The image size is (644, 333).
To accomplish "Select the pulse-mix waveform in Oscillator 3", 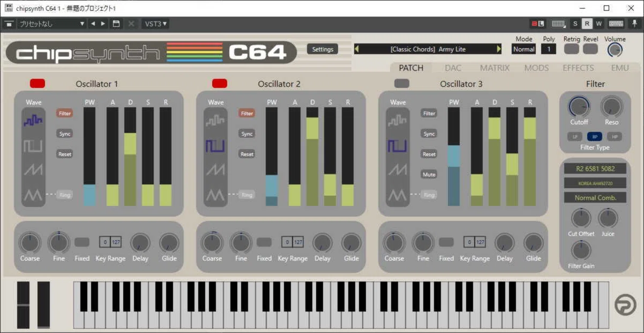I will [x=397, y=121].
